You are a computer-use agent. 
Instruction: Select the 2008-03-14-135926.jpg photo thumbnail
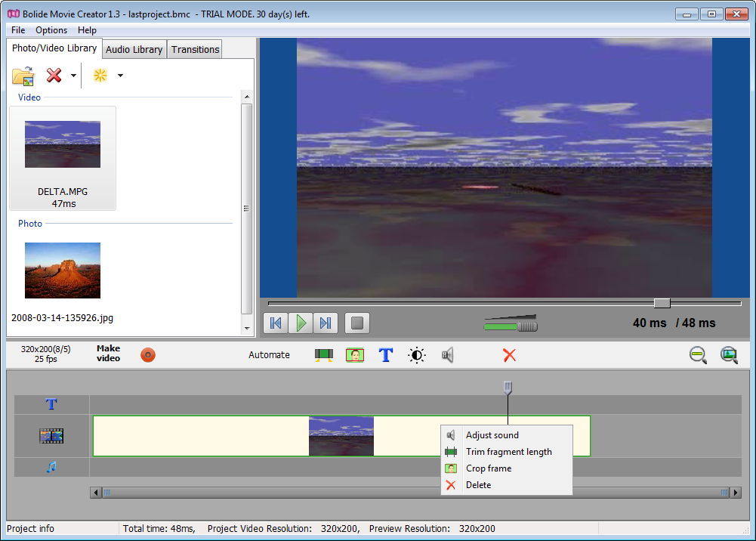click(x=63, y=270)
